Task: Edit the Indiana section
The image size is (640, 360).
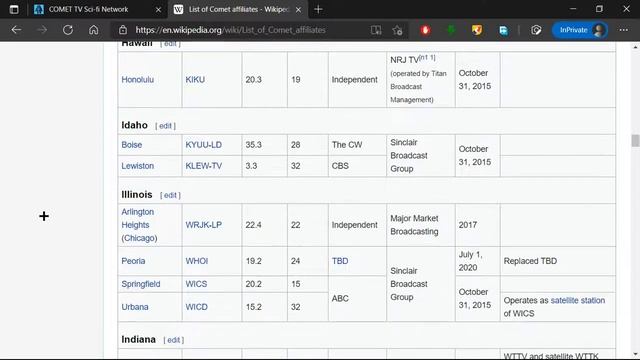Action: [173, 340]
